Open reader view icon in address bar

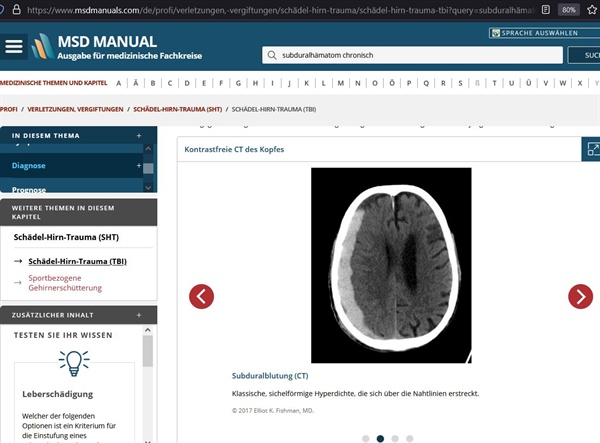point(546,10)
